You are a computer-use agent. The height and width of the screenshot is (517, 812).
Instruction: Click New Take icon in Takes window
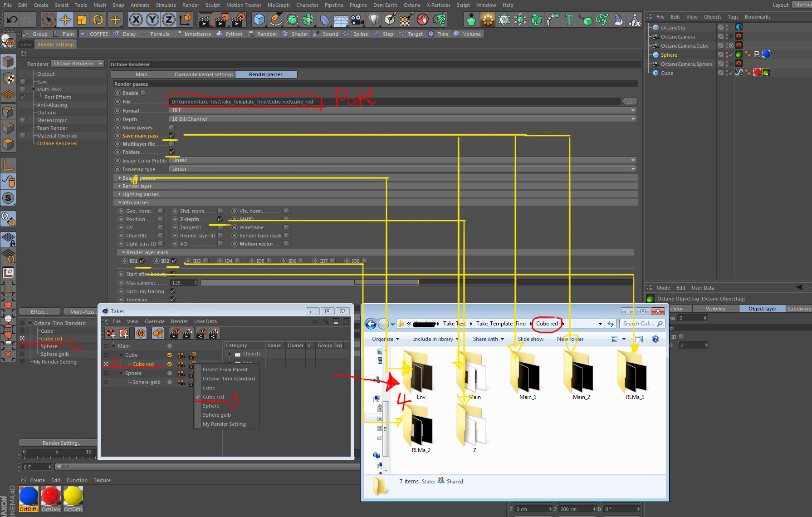pos(111,334)
